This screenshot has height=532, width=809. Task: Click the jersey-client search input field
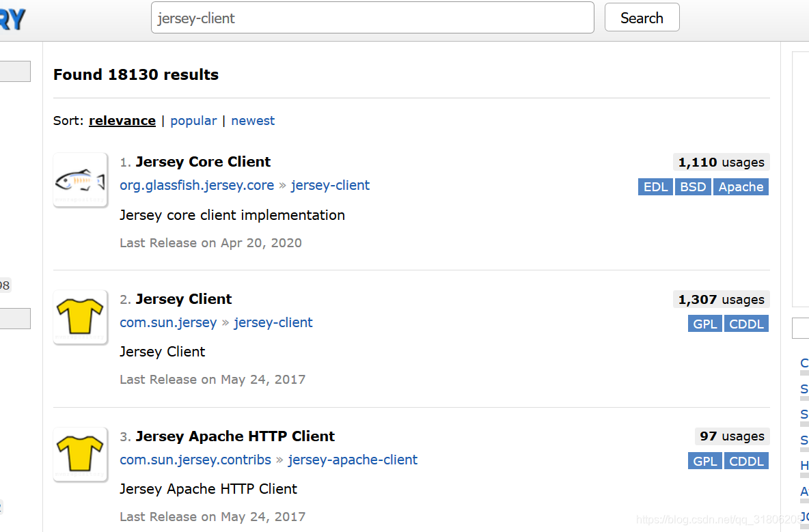tap(372, 18)
